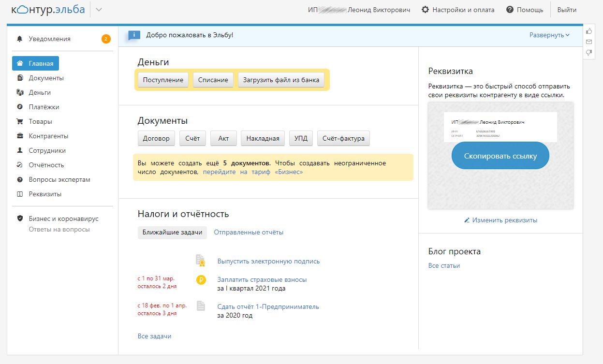Screen dimensions: 603x364
Task: Give a thumbs up rating
Action: pos(588,30)
